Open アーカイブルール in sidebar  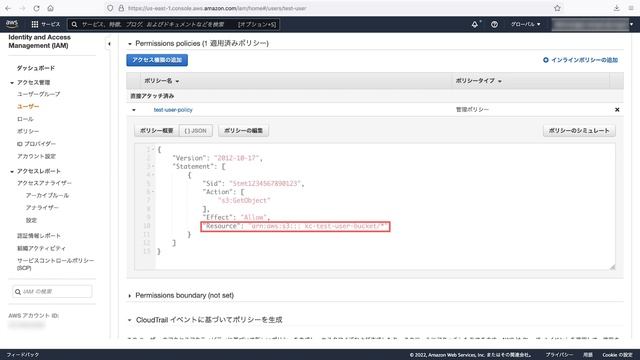pos(47,196)
